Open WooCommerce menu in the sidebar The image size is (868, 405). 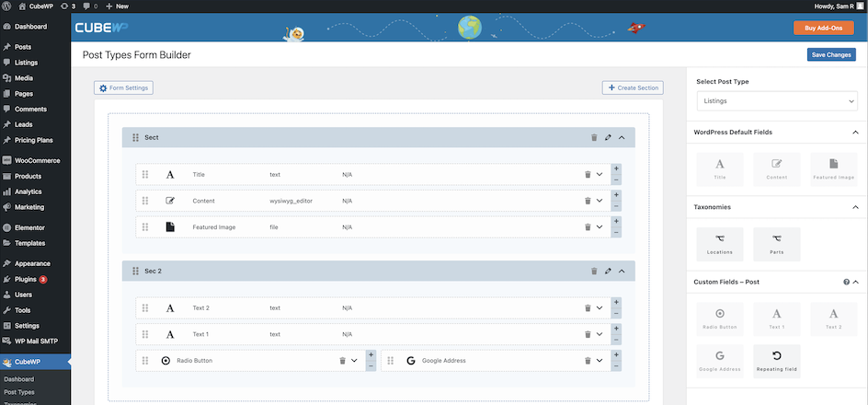(x=36, y=161)
